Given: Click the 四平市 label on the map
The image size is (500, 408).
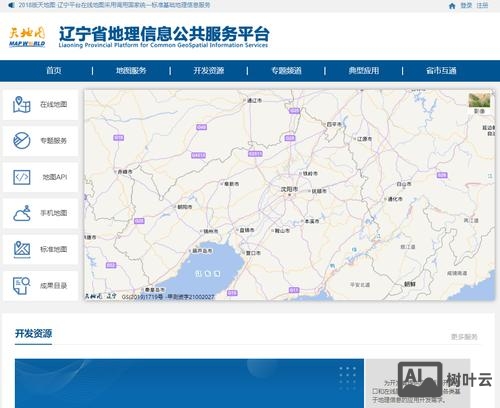Looking at the screenshot, I should (334, 124).
